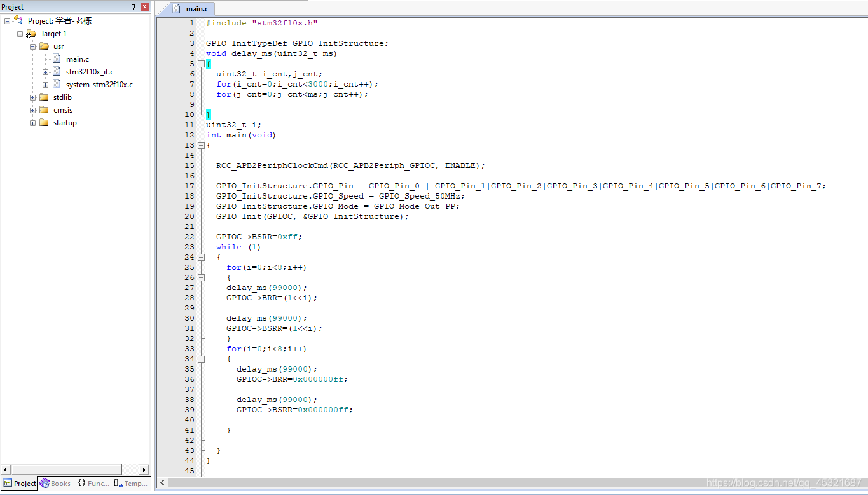Click GPIO_Speed_50MHz assignment line
The image size is (868, 495).
340,196
